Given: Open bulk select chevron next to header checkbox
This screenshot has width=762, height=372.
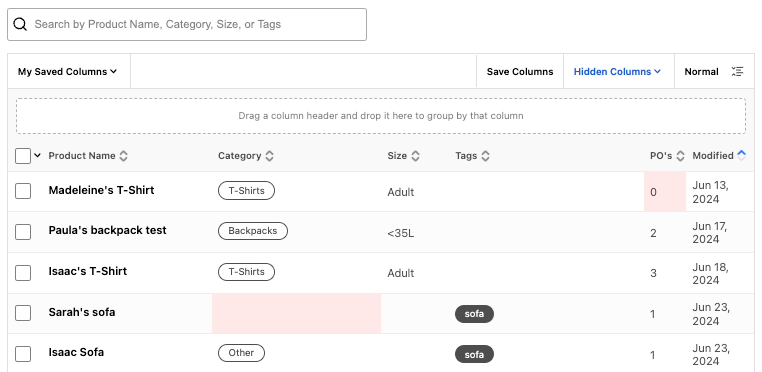Looking at the screenshot, I should (x=37, y=156).
